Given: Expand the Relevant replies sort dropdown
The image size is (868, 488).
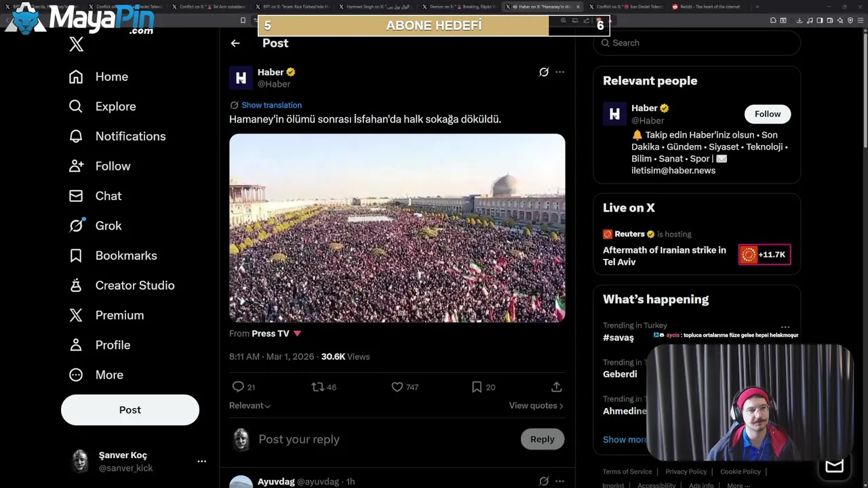Looking at the screenshot, I should click(x=250, y=405).
